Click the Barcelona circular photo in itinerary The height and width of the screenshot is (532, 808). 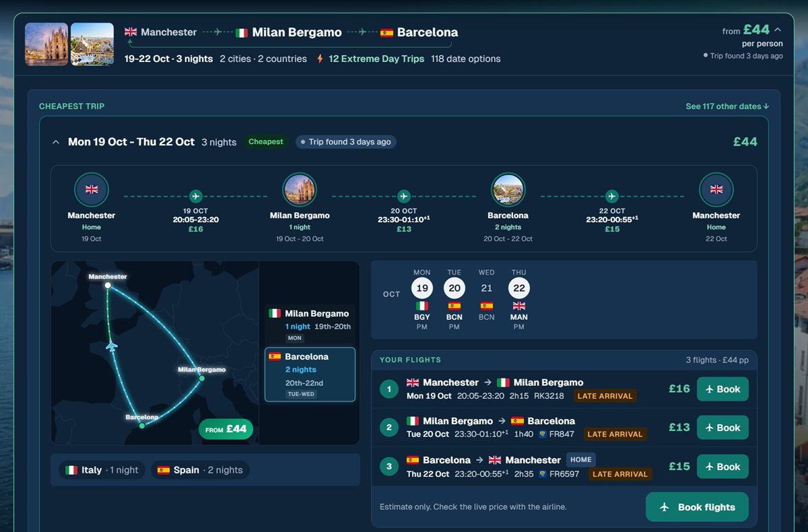(508, 189)
